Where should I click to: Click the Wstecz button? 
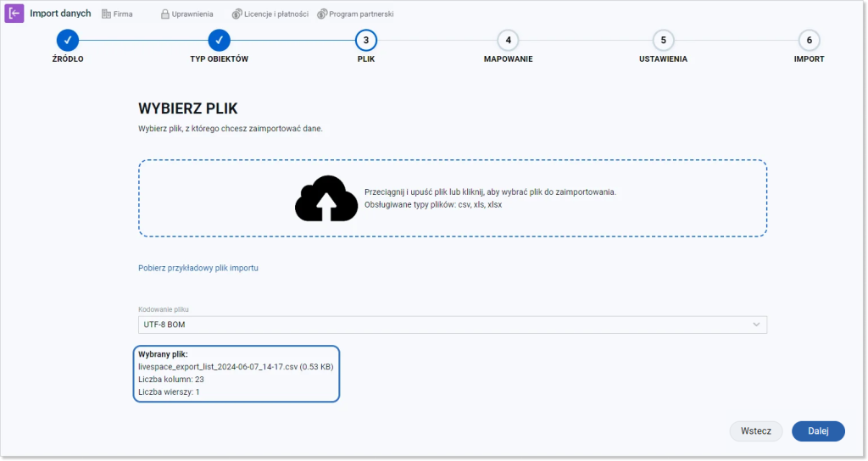coord(755,431)
